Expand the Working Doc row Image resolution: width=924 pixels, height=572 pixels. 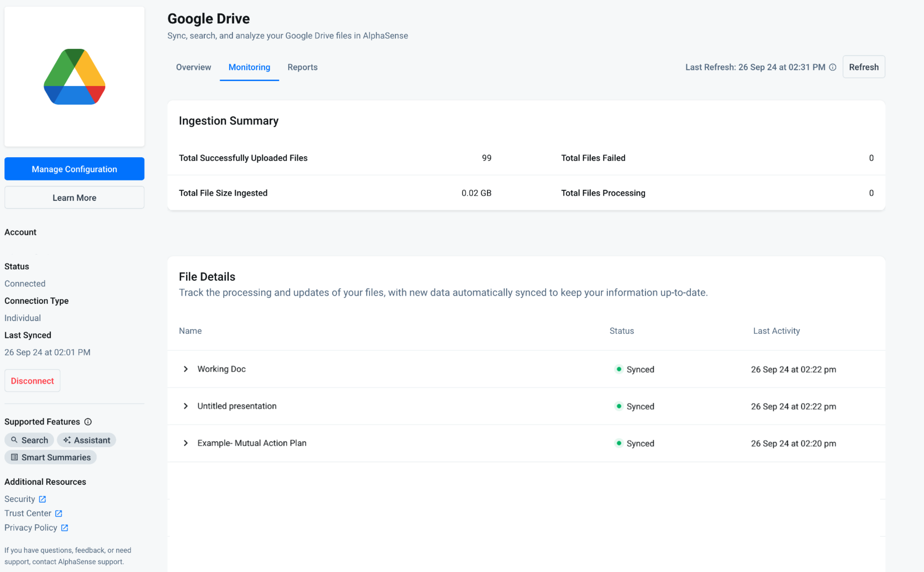(186, 369)
